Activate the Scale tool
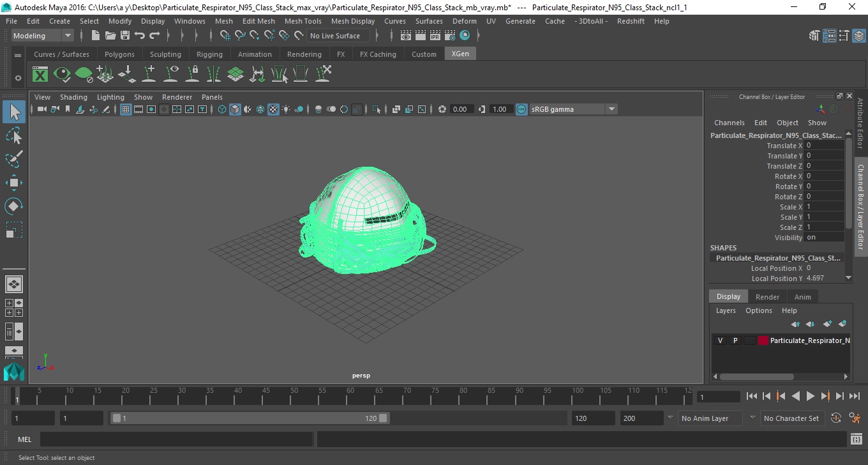Viewport: 868px width, 465px height. tap(14, 230)
